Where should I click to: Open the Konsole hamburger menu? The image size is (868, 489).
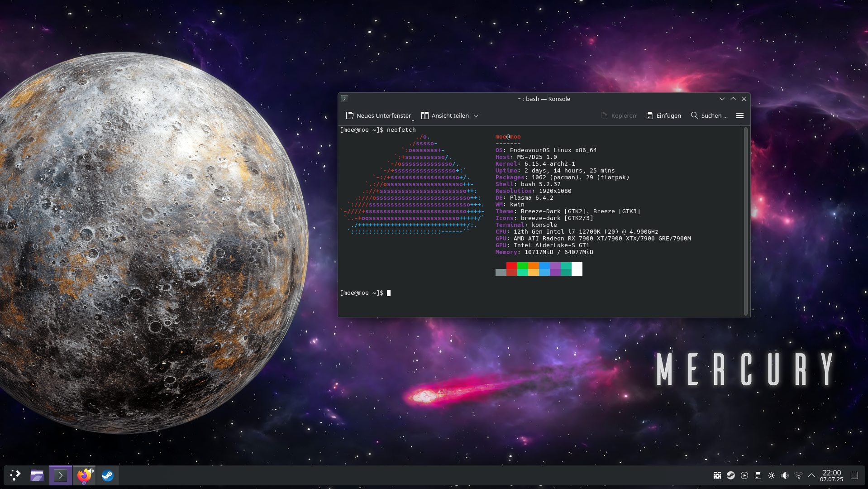tap(740, 116)
